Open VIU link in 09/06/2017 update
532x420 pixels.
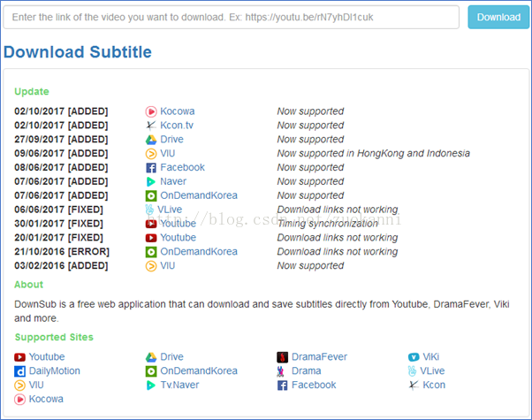(168, 154)
